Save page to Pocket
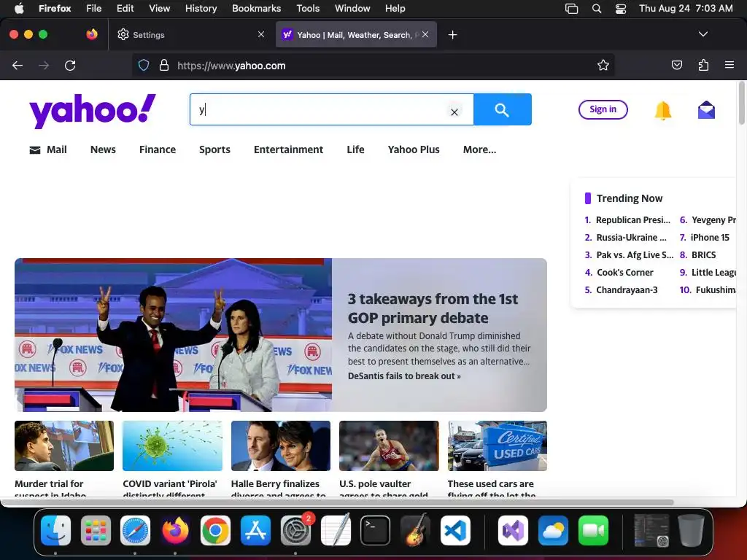Screen dimensions: 747x560 676,65
